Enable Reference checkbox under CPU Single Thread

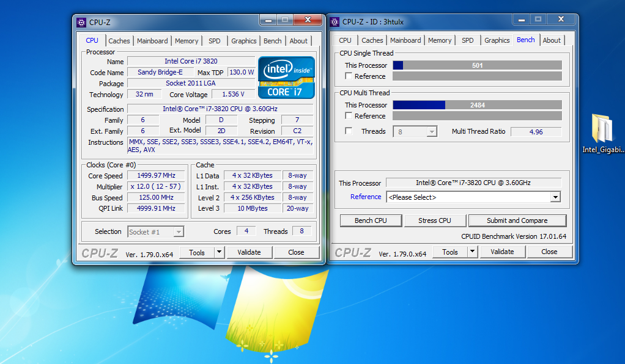[349, 76]
